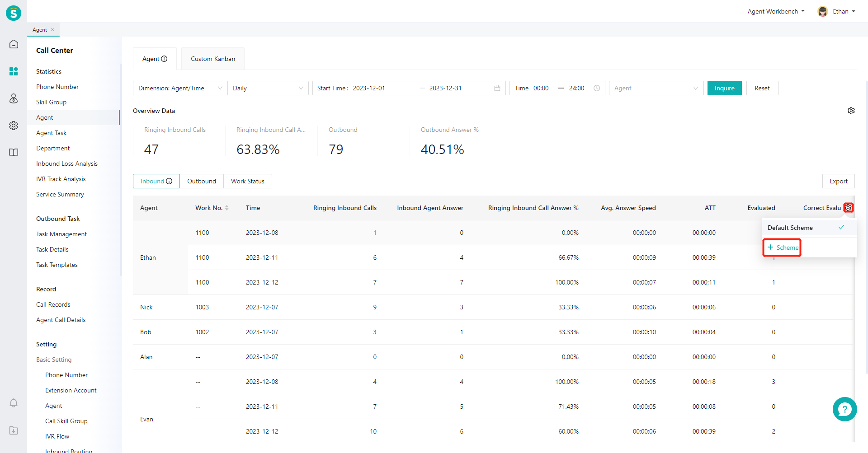Switch to the Work Status tab

point(248,181)
